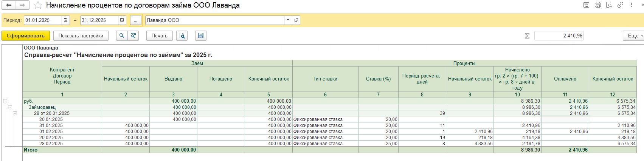Open organization dropdown for Лаванда ООО
Image resolution: width=644 pixels, height=161 pixels.
[288, 20]
